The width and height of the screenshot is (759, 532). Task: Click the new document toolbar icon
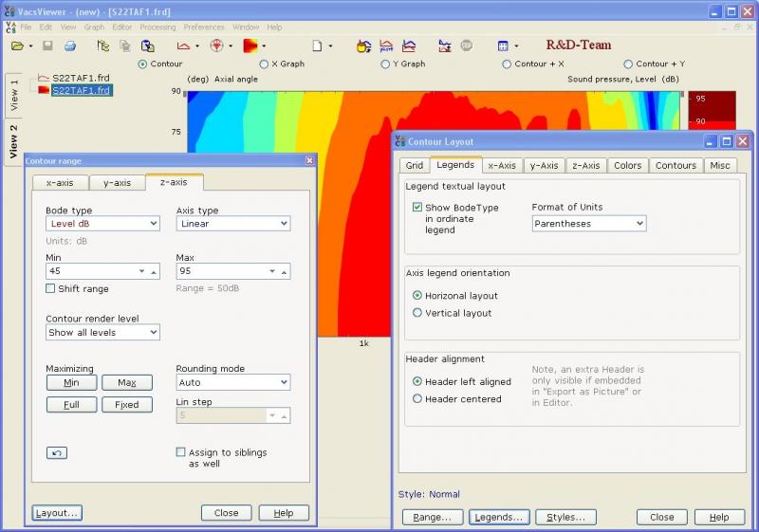pyautogui.click(x=318, y=46)
